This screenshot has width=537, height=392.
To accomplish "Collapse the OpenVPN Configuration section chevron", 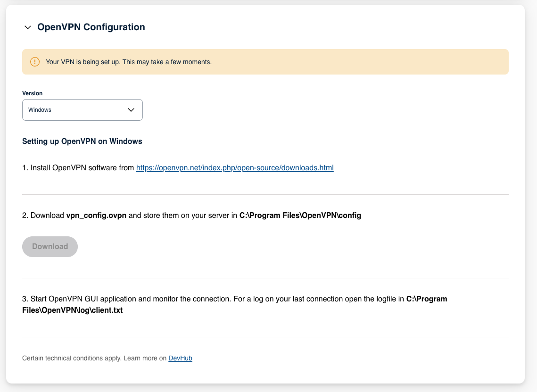I will click(x=28, y=27).
